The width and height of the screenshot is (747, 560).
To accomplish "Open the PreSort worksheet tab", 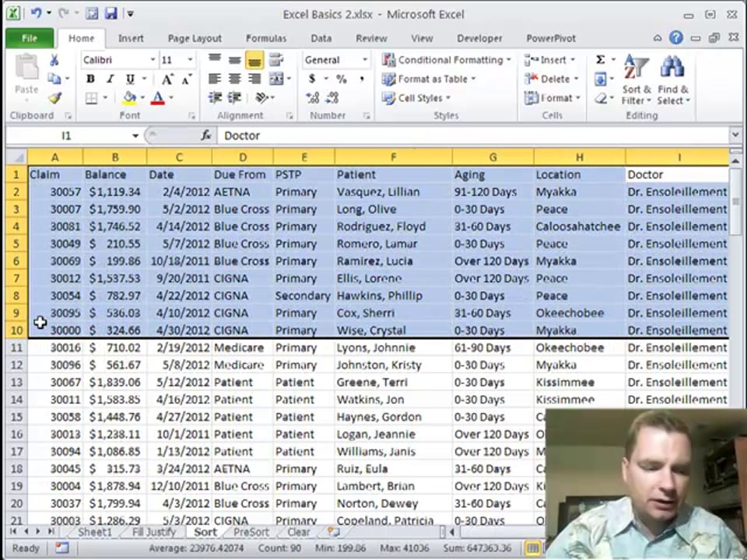I will tap(251, 532).
